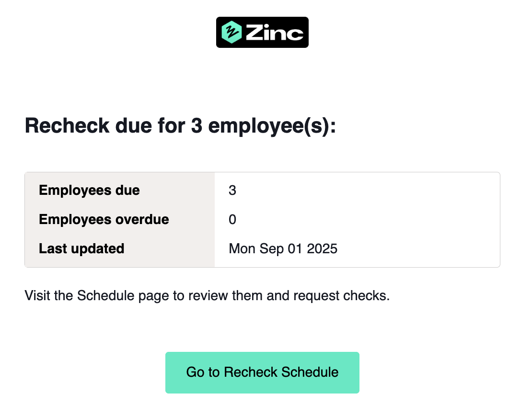The height and width of the screenshot is (405, 532).
Task: Click the Zinc wordmark in the header
Action: point(273,32)
